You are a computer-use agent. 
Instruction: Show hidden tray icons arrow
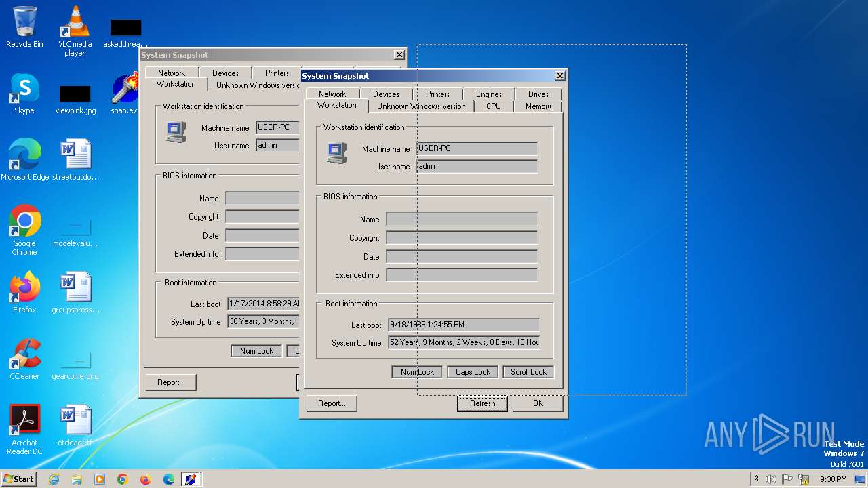(756, 479)
